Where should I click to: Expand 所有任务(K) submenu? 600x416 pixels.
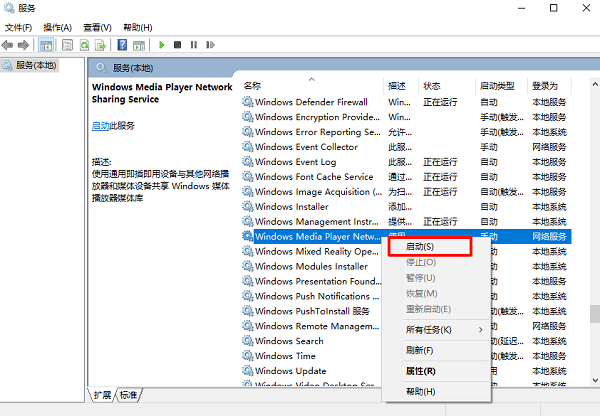point(436,330)
